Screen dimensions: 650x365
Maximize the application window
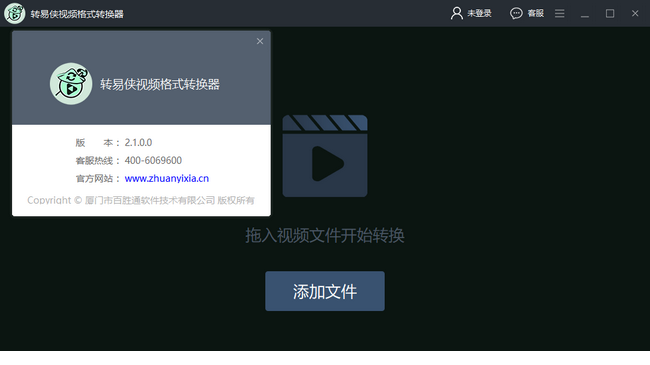(x=610, y=13)
